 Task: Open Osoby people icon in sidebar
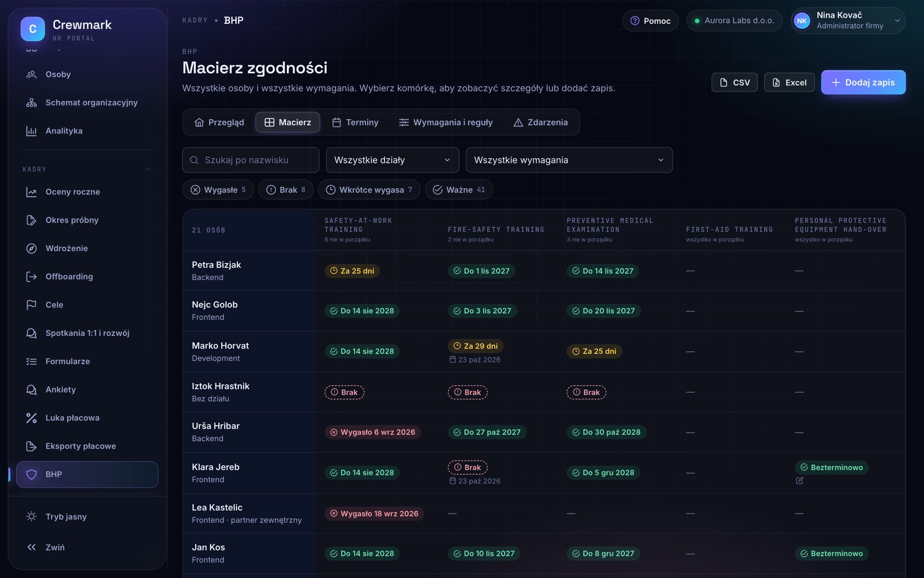31,74
